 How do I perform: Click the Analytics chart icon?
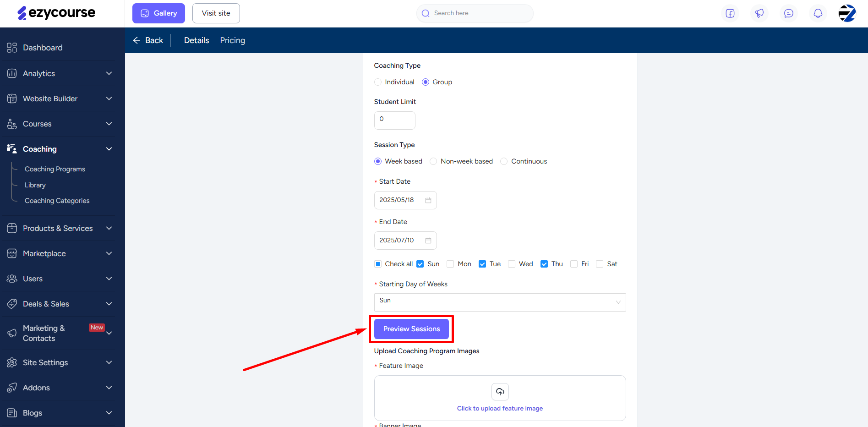(12, 73)
